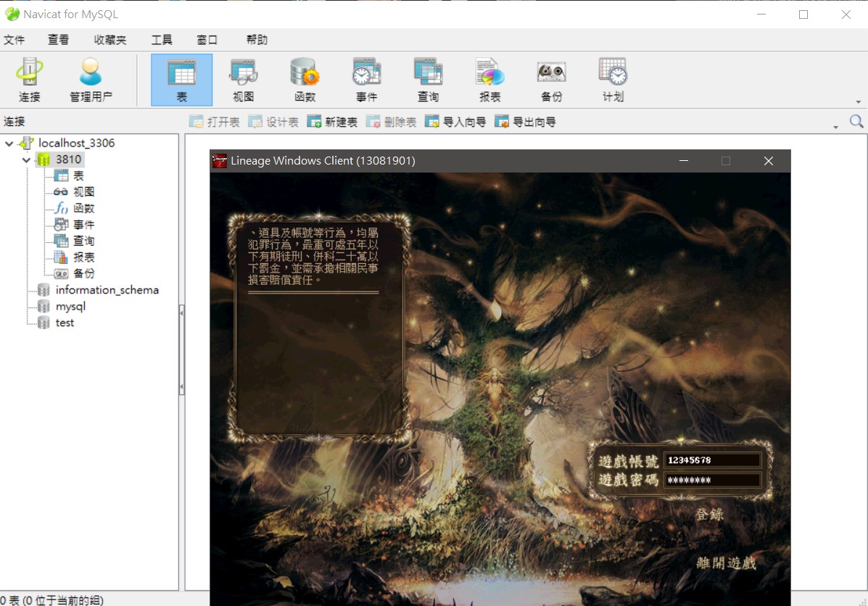The image size is (868, 606).
Task: Open 备份 backup toolbar button
Action: [551, 80]
